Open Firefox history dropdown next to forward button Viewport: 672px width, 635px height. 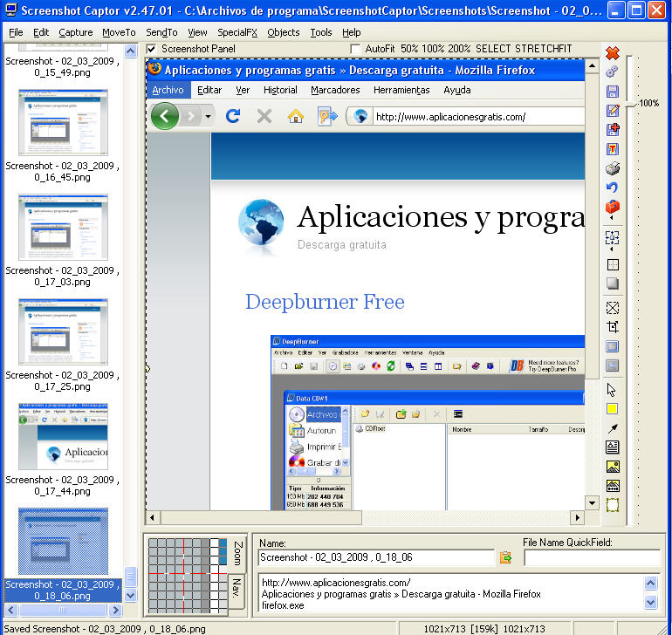pyautogui.click(x=208, y=116)
